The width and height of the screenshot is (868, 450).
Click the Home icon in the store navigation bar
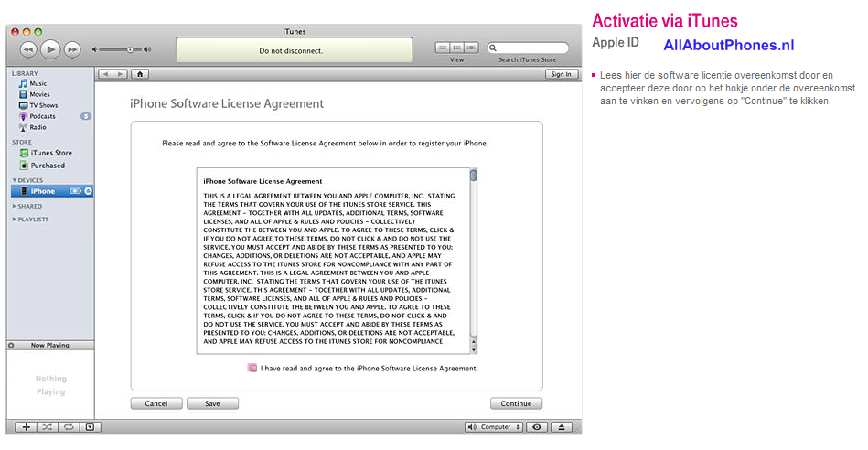pos(140,74)
